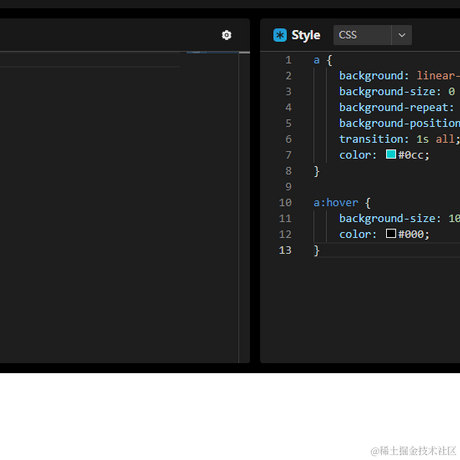The width and height of the screenshot is (460, 460).
Task: Click the background-position property text
Action: (x=399, y=123)
